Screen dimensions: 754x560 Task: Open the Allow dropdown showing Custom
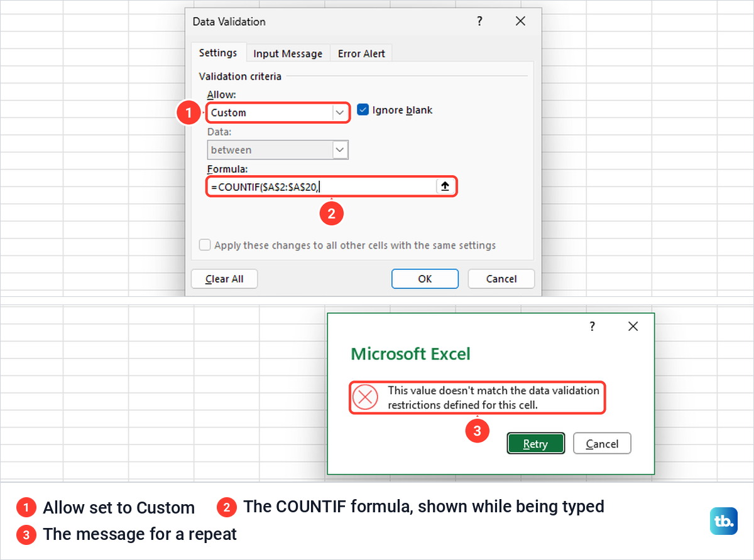point(277,112)
